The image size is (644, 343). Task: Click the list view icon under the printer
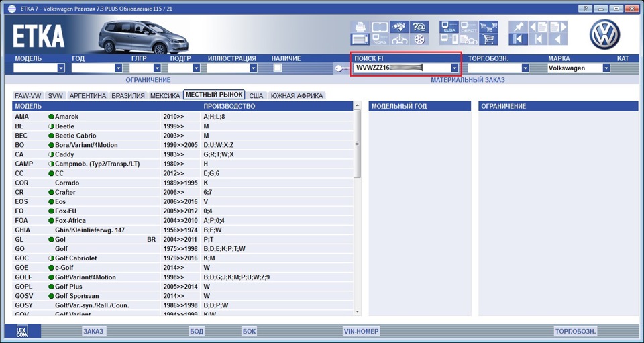coord(360,40)
